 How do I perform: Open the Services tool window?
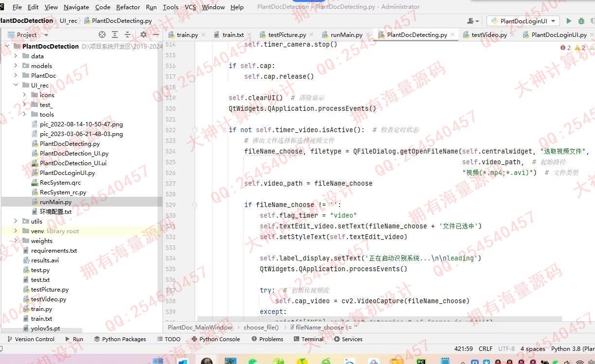pos(348,339)
